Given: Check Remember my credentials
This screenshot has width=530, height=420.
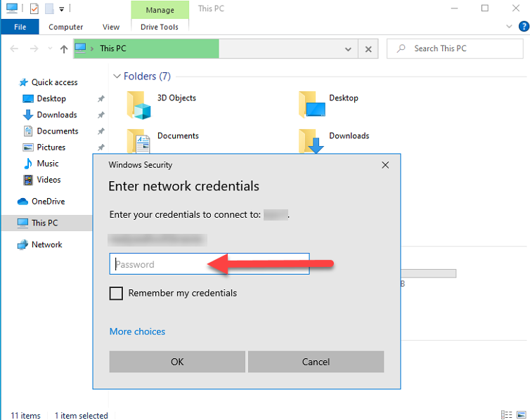Looking at the screenshot, I should pos(116,294).
